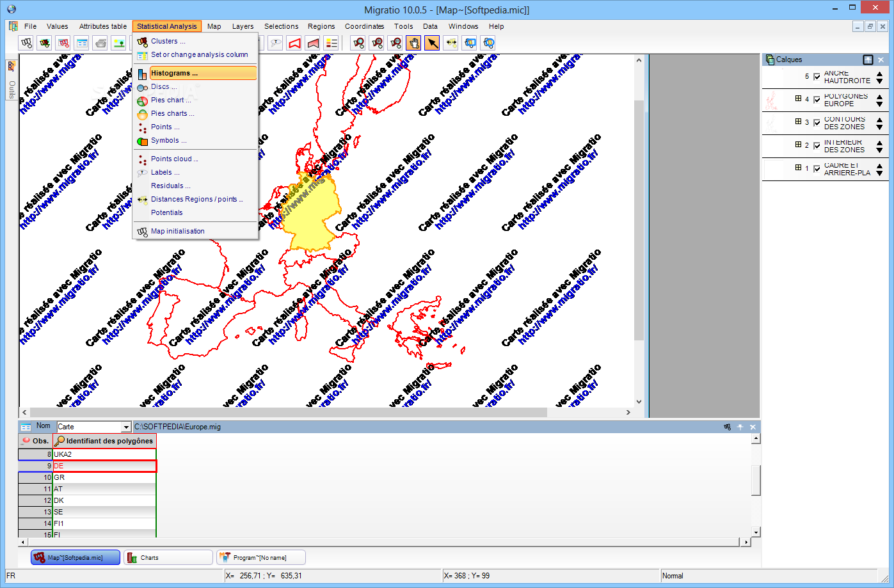Viewport: 894px width, 588px height.
Task: Click the legend list icon in toolbar
Action: [x=331, y=43]
